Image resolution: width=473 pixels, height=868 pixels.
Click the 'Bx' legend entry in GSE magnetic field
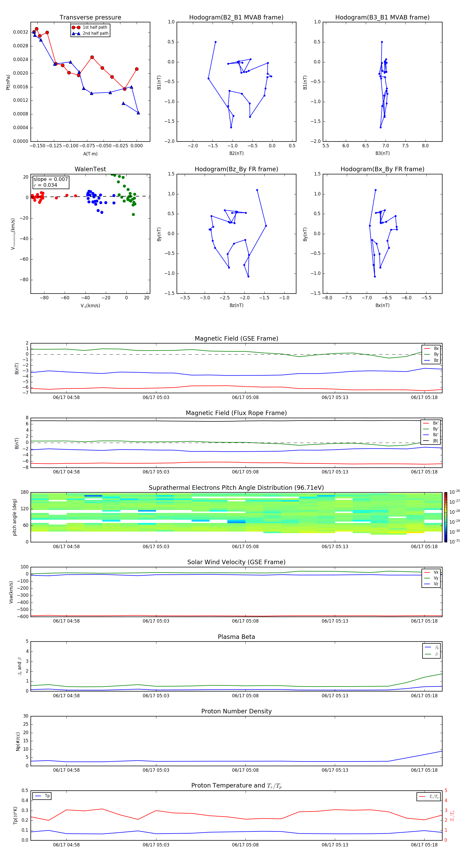431,349
